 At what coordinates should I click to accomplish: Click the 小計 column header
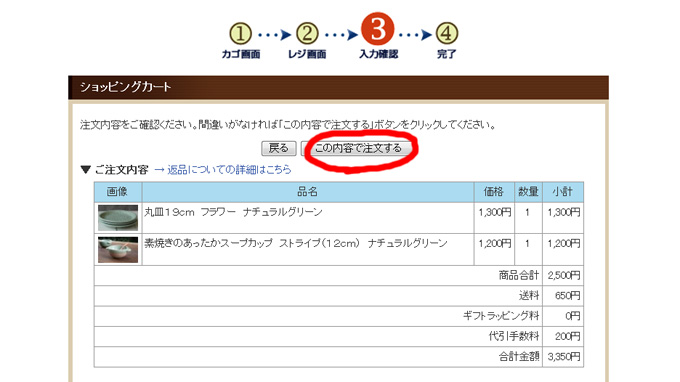(562, 192)
